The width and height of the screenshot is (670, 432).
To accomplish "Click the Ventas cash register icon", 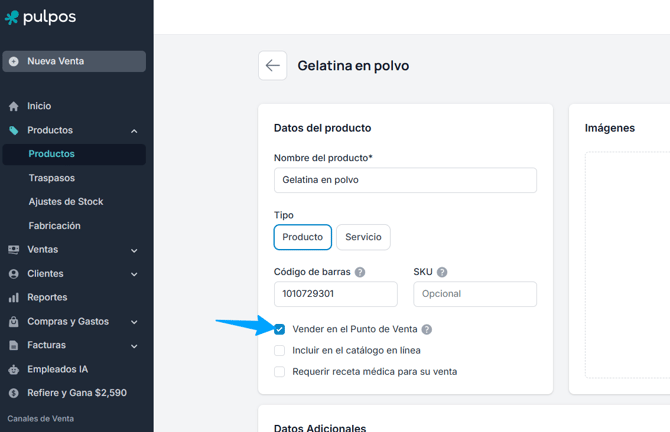I will [14, 250].
